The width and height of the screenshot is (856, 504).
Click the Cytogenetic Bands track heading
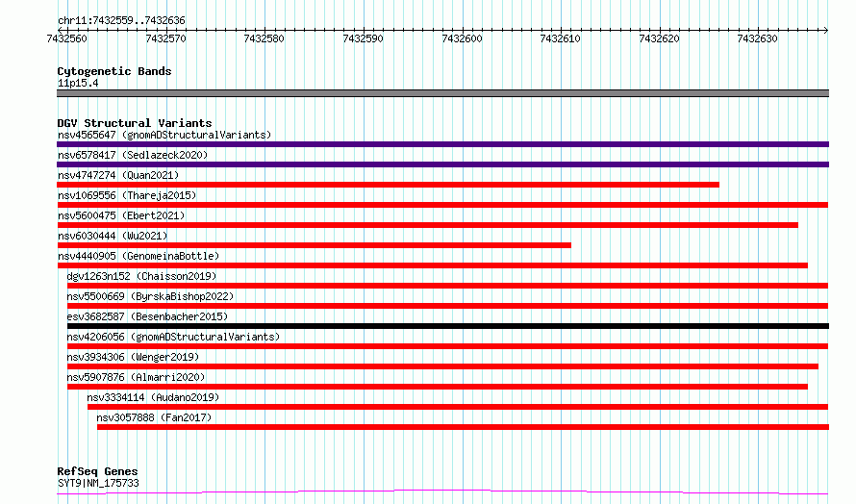114,71
